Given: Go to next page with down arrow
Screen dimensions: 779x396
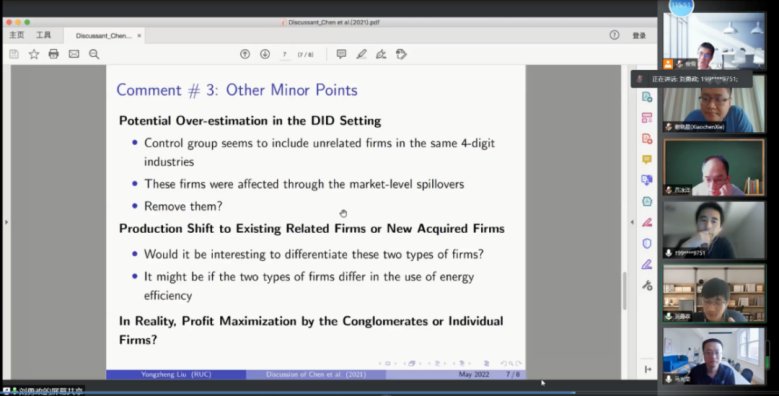Looking at the screenshot, I should coord(265,54).
